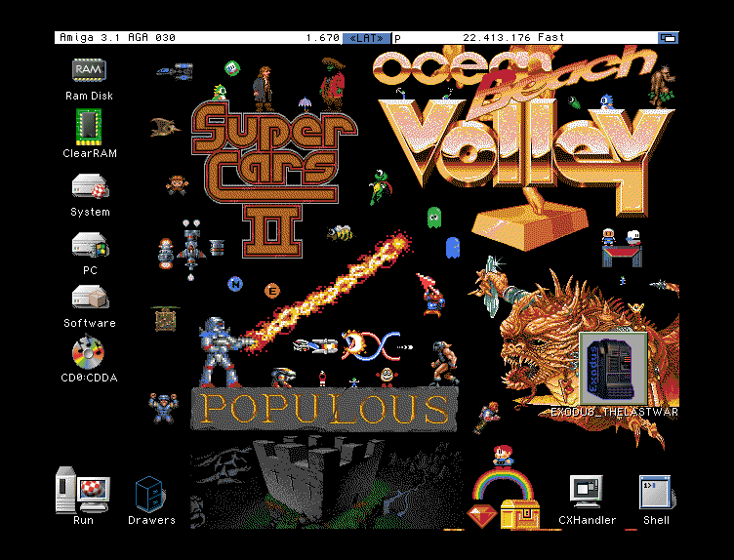Open the Software drive icon

click(x=90, y=298)
